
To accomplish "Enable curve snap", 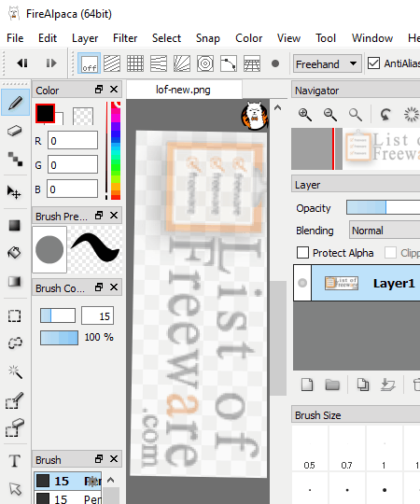I will (229, 63).
